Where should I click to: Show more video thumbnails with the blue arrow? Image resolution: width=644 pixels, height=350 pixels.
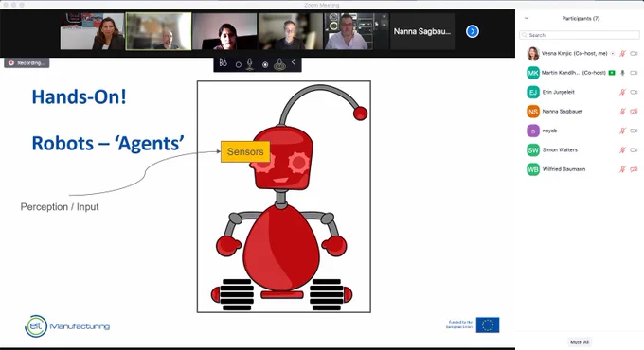pyautogui.click(x=473, y=31)
